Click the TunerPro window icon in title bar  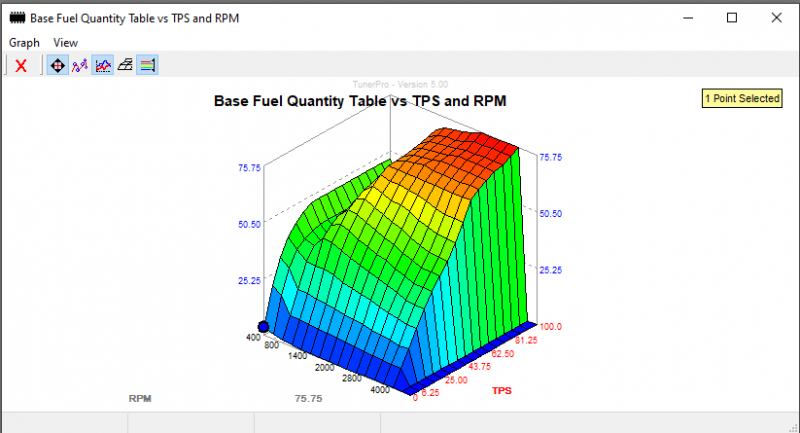[15, 18]
